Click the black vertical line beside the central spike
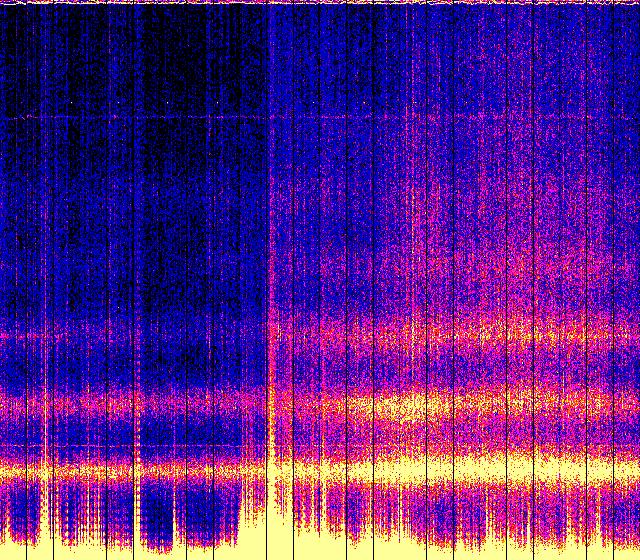 [266, 200]
